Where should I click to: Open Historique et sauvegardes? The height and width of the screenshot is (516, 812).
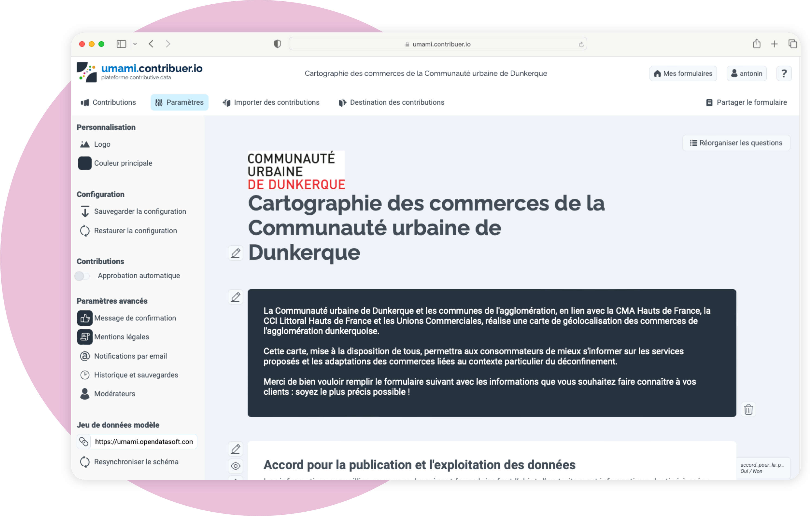[x=129, y=375]
